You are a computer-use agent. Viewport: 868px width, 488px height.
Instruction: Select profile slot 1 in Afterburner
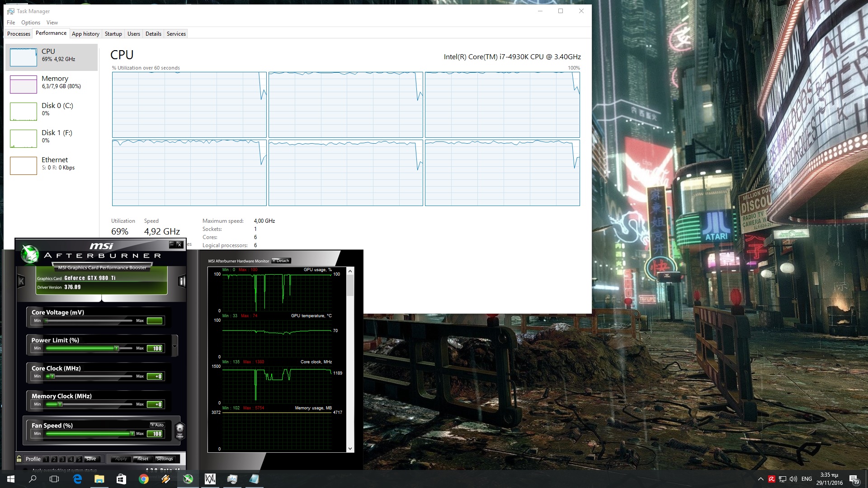pos(46,459)
